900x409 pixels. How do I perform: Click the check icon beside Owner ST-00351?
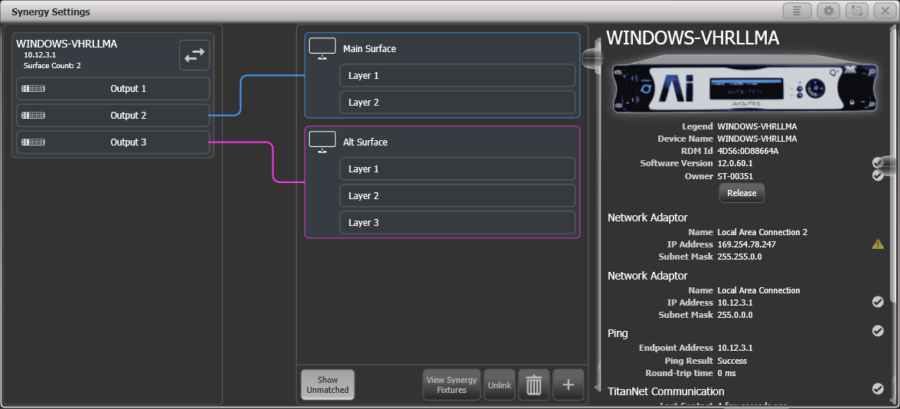point(878,175)
